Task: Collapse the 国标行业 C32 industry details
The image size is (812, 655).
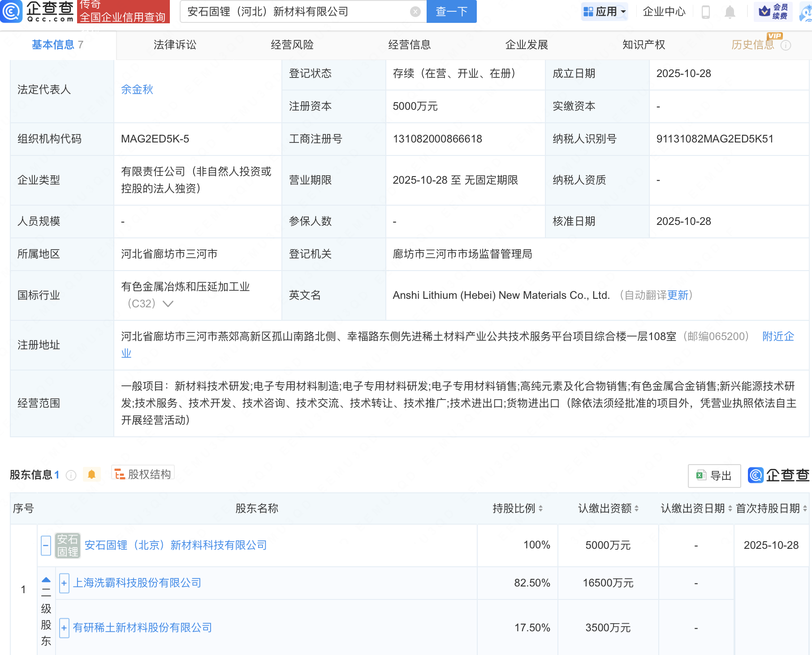Action: [168, 304]
